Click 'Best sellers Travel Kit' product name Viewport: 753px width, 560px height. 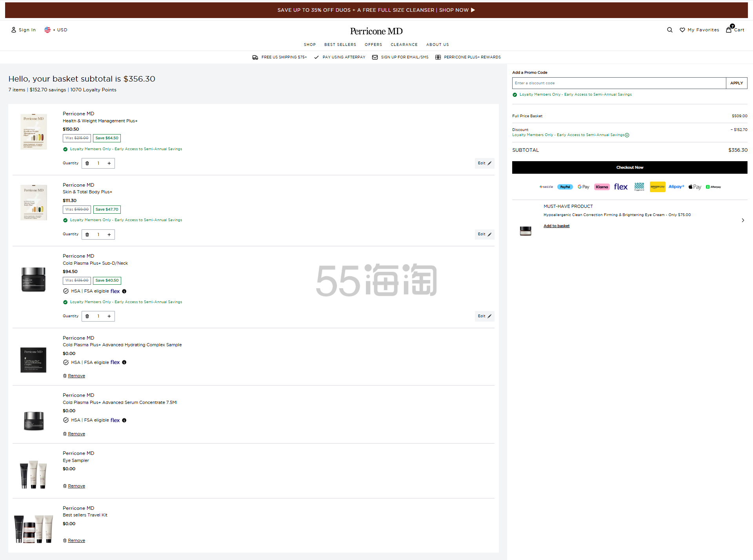pyautogui.click(x=85, y=515)
